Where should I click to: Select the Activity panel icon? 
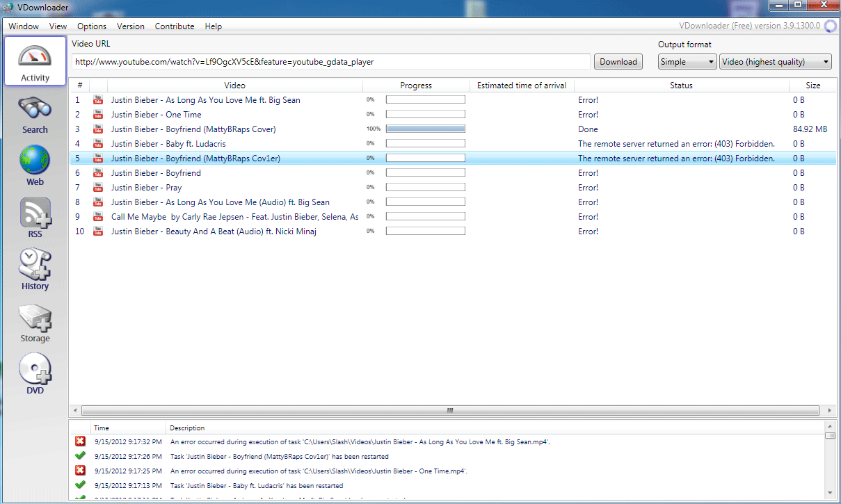[34, 60]
